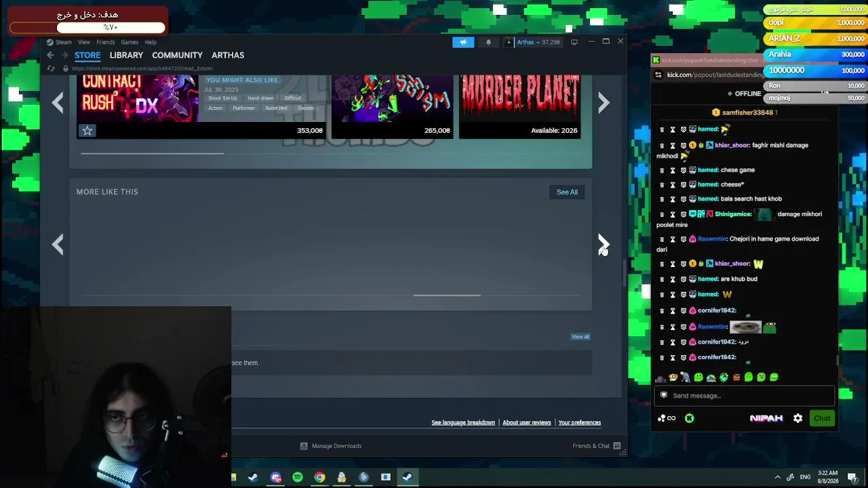Open the View menu in Steam
The width and height of the screenshot is (868, 488).
pyautogui.click(x=84, y=42)
